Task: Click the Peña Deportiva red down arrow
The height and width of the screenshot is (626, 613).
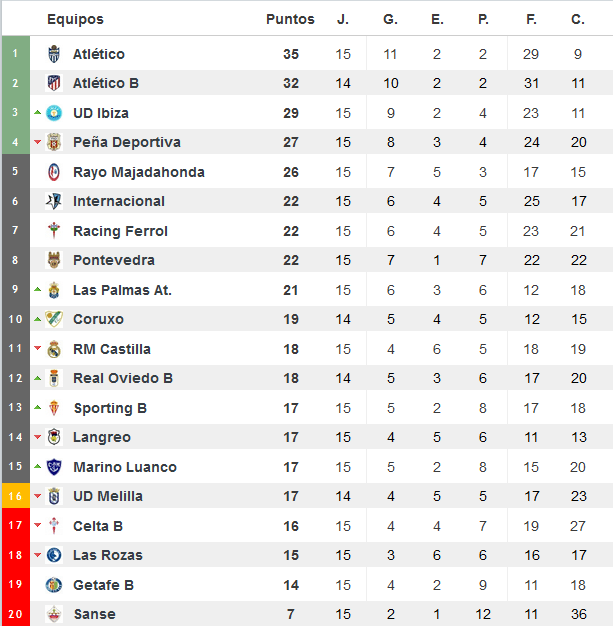Action: coord(38,142)
